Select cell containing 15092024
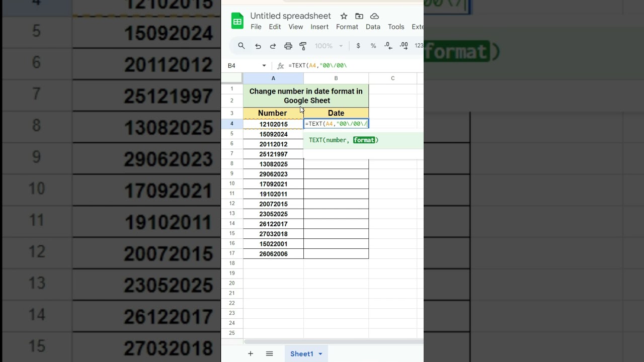The height and width of the screenshot is (362, 644). click(273, 134)
